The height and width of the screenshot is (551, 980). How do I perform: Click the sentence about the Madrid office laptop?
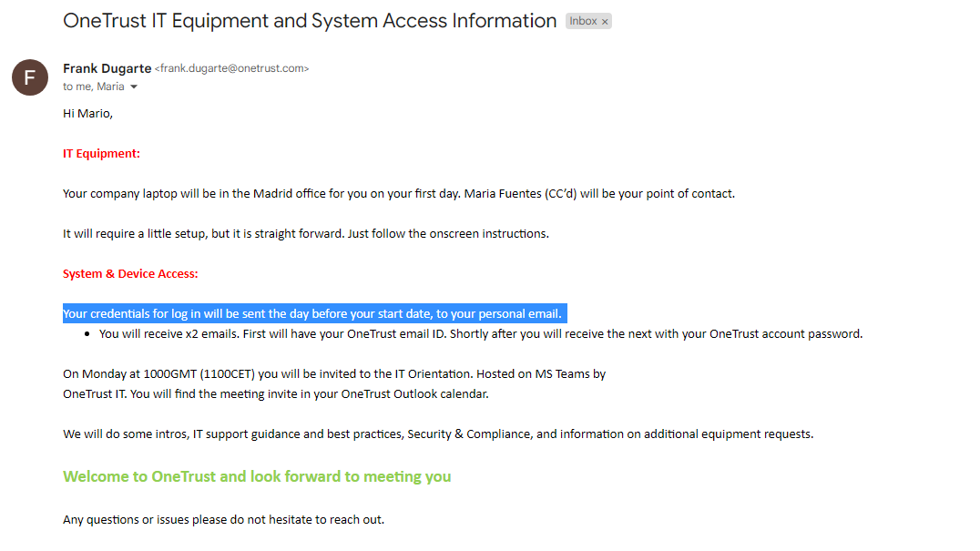398,194
